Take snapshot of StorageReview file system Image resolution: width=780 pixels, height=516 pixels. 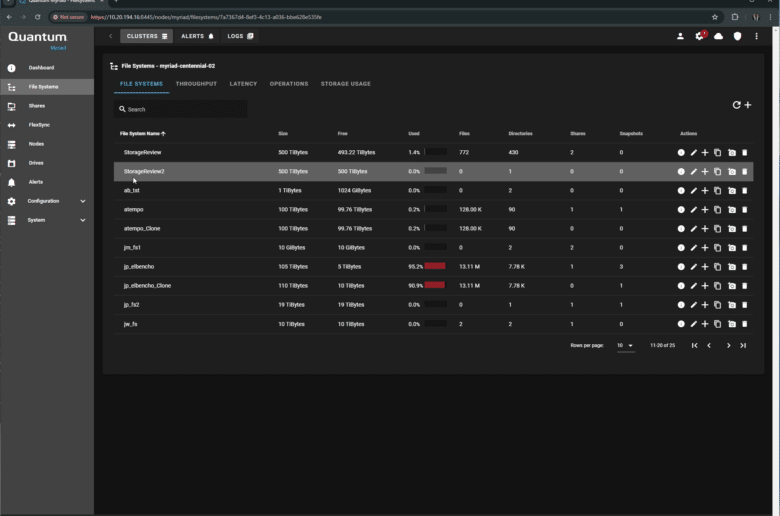pos(732,153)
